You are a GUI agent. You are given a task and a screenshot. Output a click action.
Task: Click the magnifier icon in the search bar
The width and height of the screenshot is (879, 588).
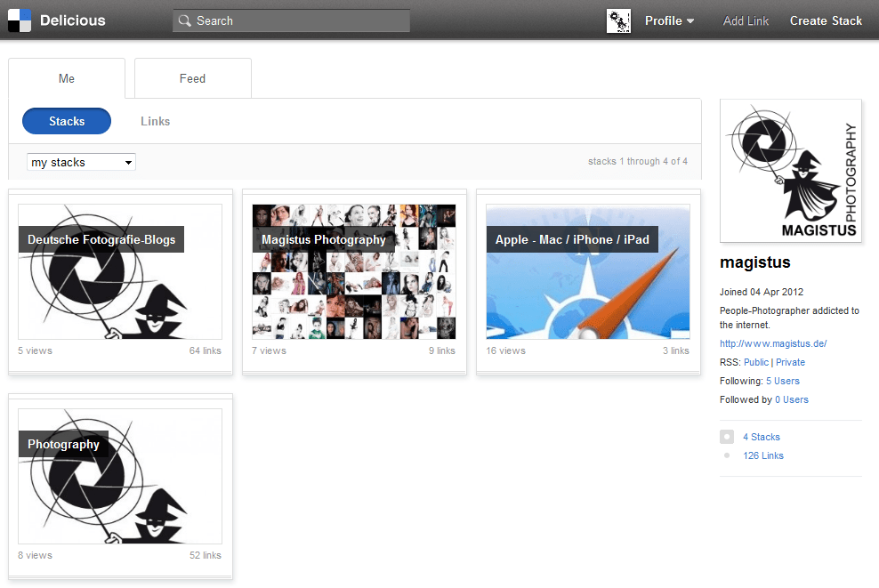[184, 20]
